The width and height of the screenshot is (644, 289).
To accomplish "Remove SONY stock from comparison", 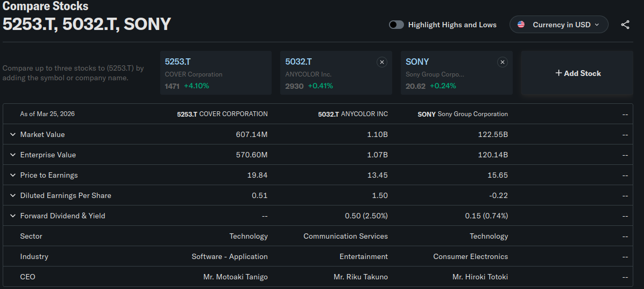I will pos(502,62).
